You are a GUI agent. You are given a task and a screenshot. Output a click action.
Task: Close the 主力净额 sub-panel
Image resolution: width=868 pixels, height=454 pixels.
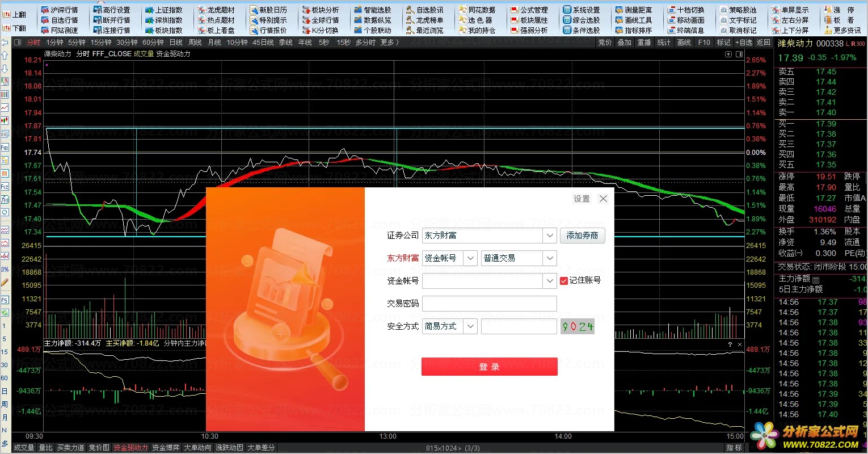(739, 344)
